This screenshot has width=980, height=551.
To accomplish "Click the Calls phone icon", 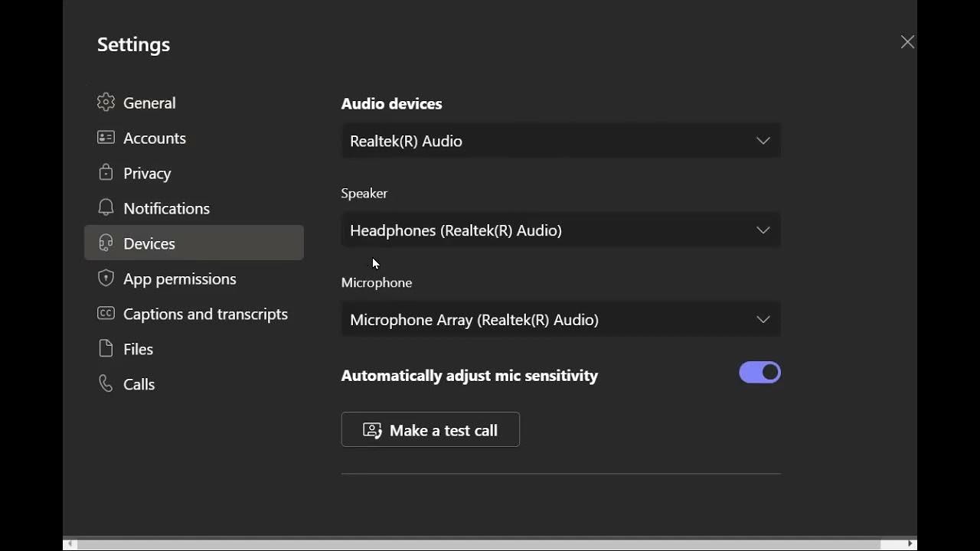I will click(106, 384).
